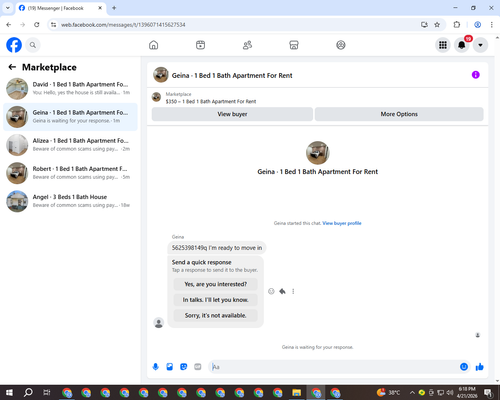Show hidden system tray icons
Image resolution: width=500 pixels, height=400 pixels.
coord(412,393)
